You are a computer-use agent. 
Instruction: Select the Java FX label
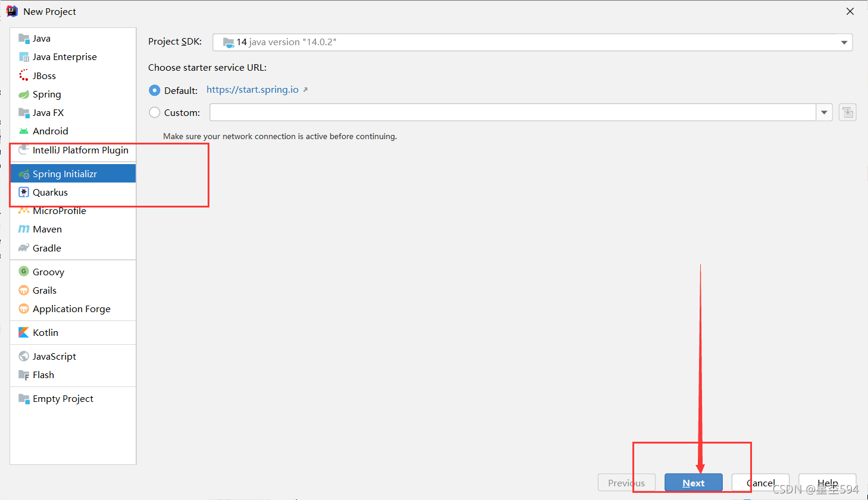coord(48,113)
